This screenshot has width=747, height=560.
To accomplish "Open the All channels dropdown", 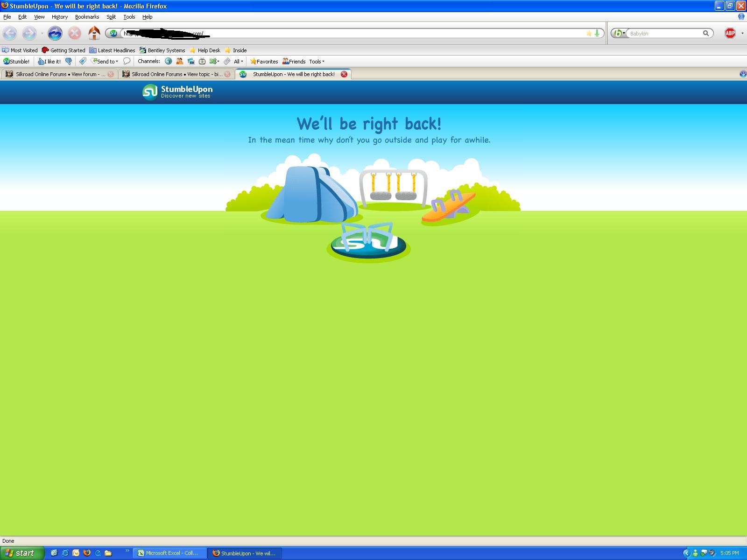I will tap(239, 61).
